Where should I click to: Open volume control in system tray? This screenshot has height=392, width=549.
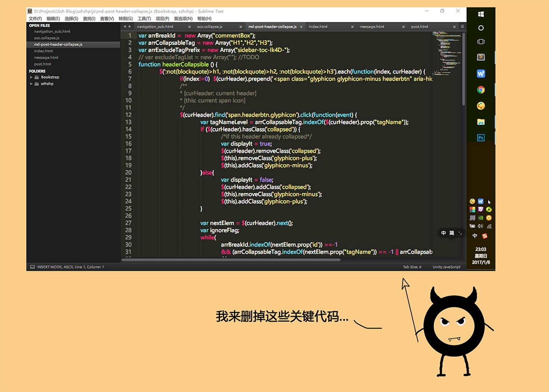(480, 226)
